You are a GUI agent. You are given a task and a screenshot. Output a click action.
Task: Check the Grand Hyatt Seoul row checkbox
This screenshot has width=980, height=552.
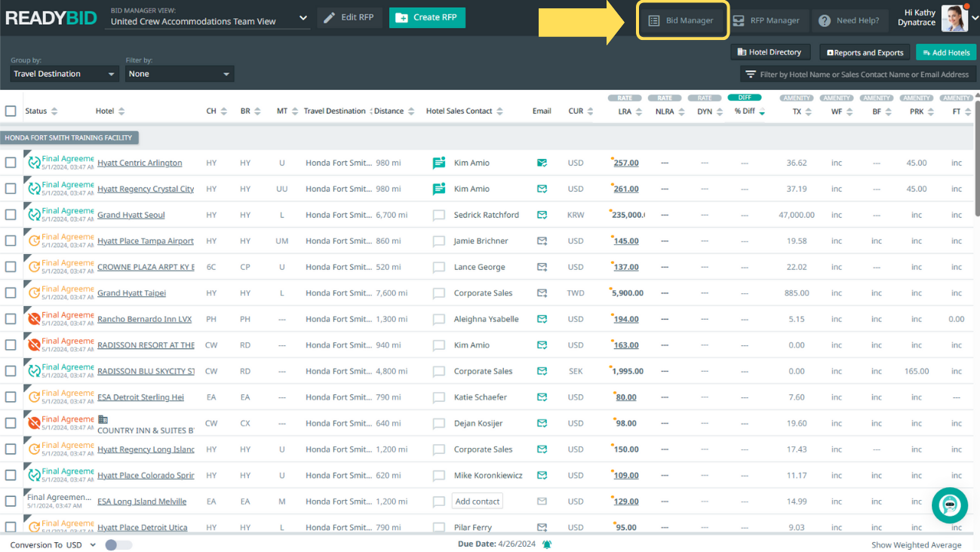click(11, 215)
